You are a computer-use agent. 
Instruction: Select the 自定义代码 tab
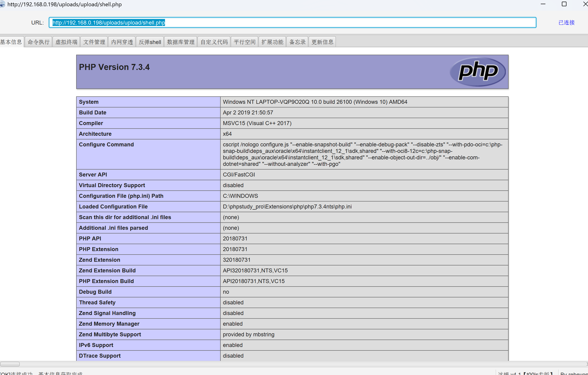tap(214, 42)
